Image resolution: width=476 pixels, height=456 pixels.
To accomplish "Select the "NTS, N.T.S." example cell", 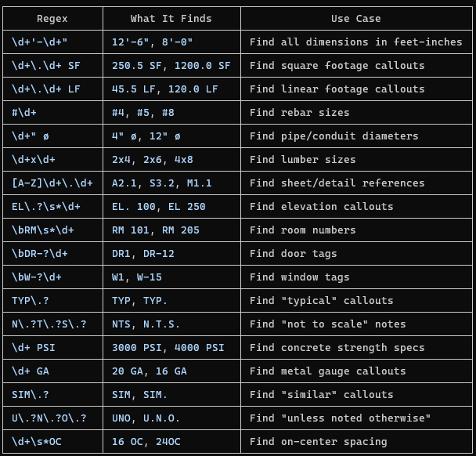I will tap(146, 324).
